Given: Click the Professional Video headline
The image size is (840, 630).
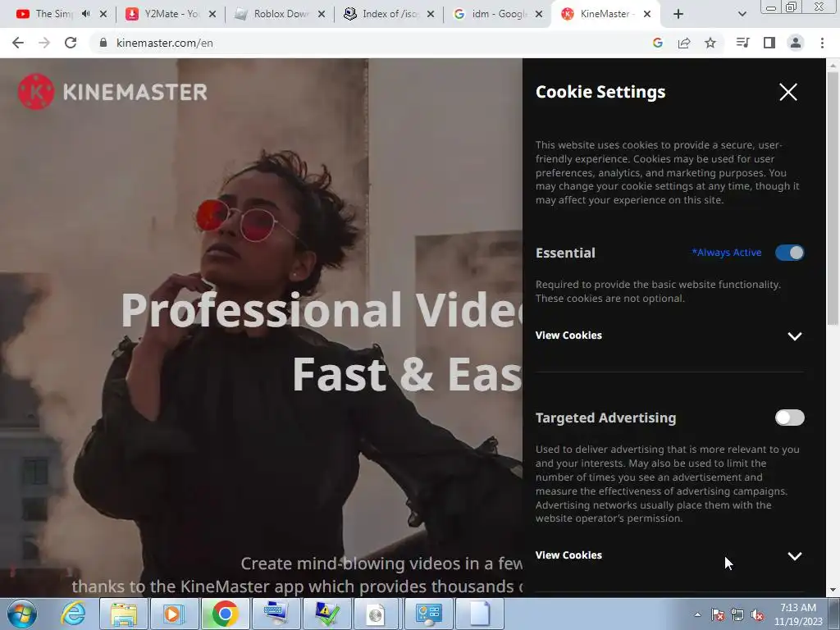Looking at the screenshot, I should pyautogui.click(x=322, y=309).
